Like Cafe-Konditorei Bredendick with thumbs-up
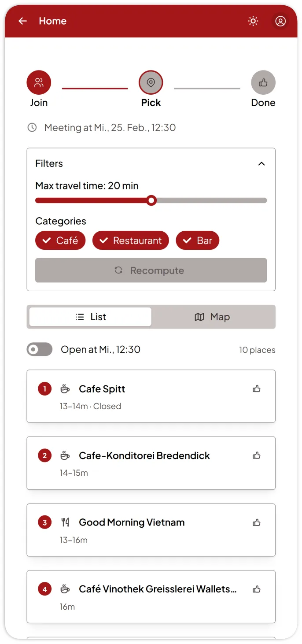 257,455
